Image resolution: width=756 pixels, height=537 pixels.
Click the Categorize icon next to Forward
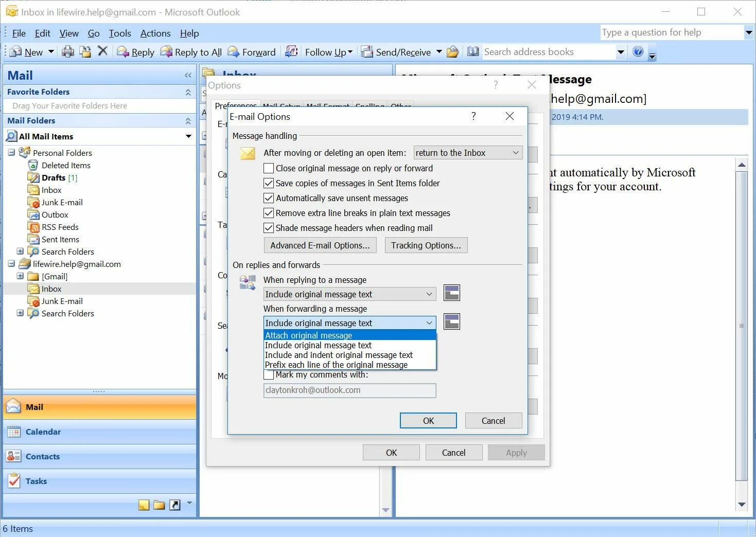pos(291,51)
